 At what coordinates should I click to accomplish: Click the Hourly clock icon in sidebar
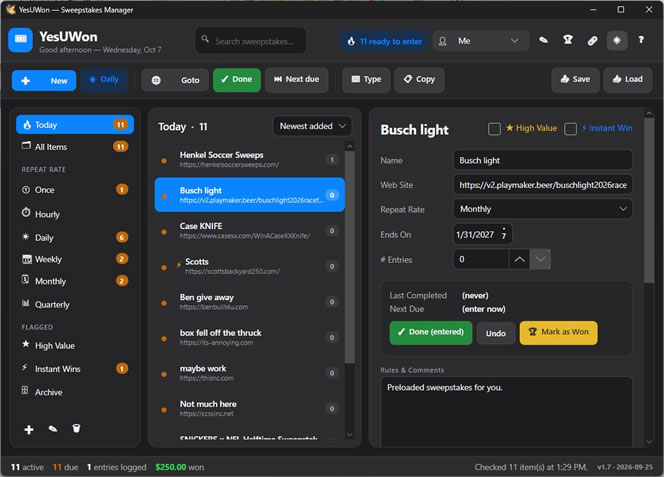[26, 213]
